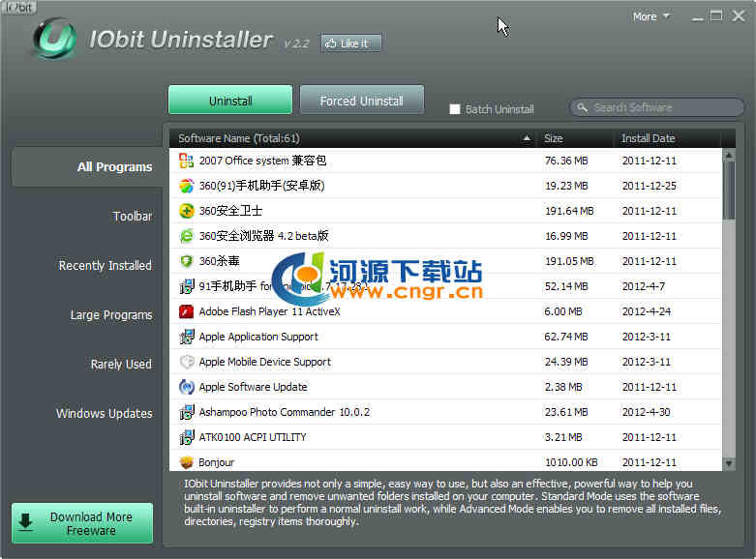
Task: Sort by the Size column header
Action: (553, 138)
